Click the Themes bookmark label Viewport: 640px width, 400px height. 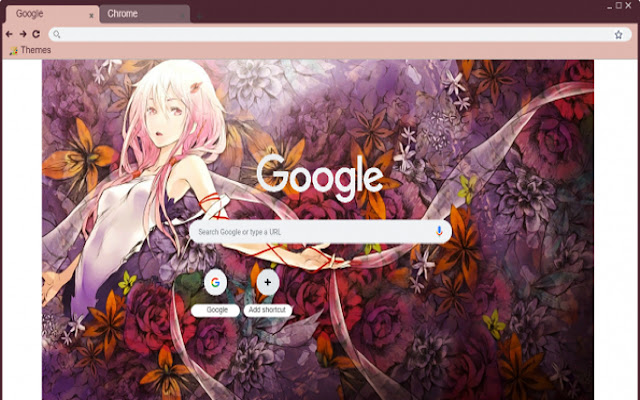point(36,50)
